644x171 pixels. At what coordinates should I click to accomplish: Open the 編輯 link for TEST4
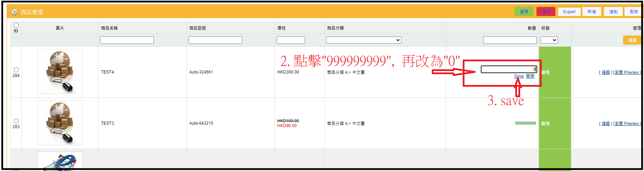click(x=605, y=72)
